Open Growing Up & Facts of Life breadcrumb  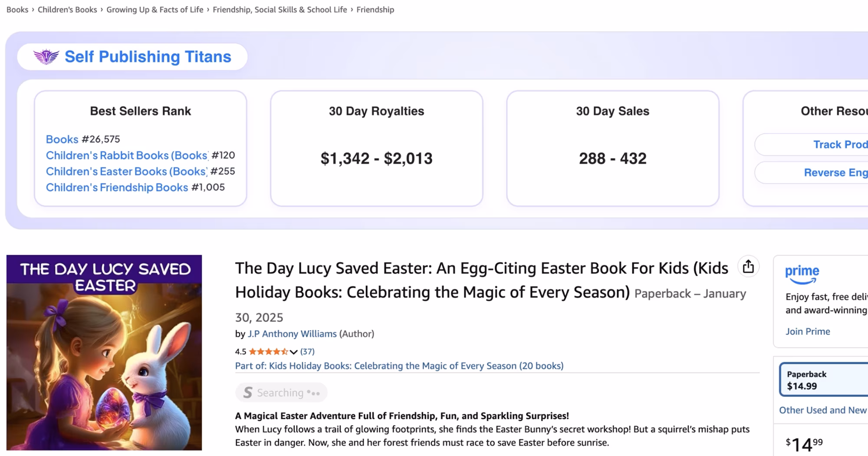point(155,10)
